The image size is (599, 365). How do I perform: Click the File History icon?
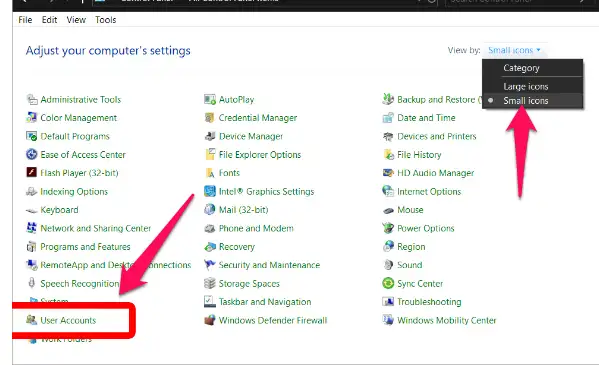388,154
